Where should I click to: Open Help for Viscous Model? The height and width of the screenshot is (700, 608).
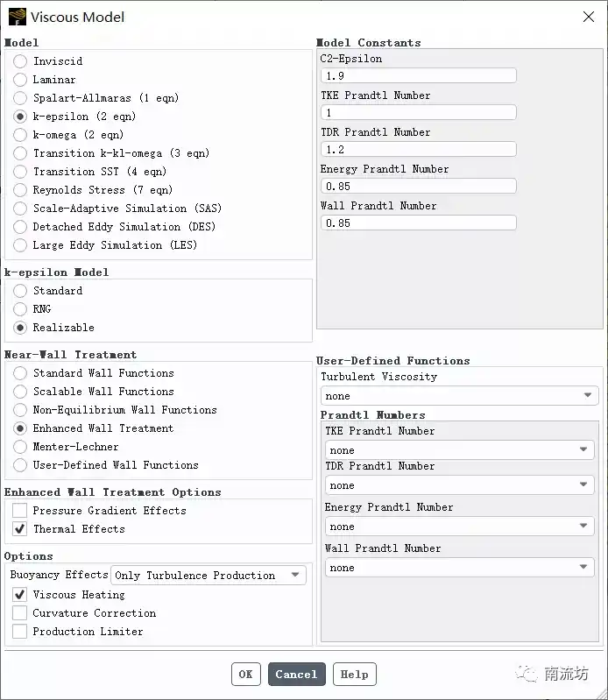(355, 674)
